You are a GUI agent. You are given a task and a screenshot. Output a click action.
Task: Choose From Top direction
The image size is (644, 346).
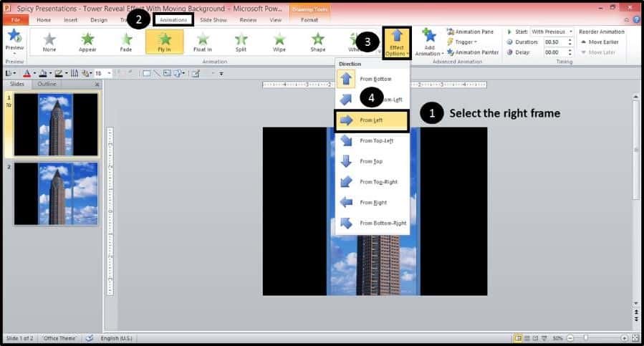372,161
